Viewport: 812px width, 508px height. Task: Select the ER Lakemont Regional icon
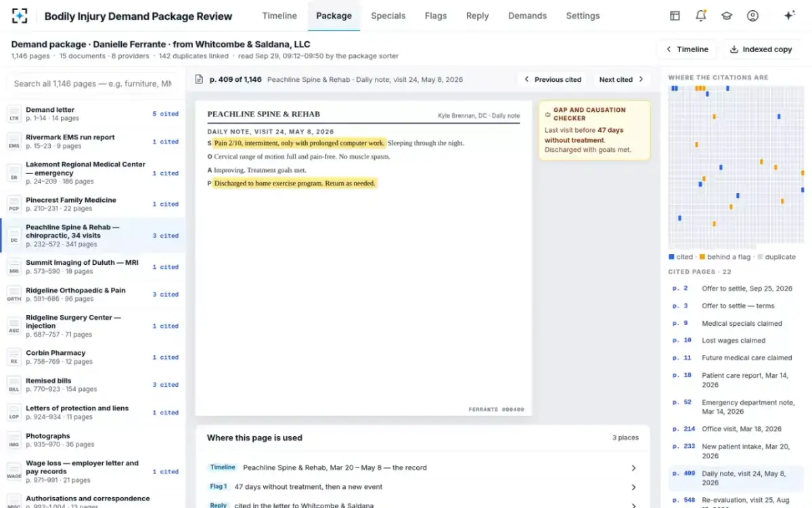[x=14, y=173]
